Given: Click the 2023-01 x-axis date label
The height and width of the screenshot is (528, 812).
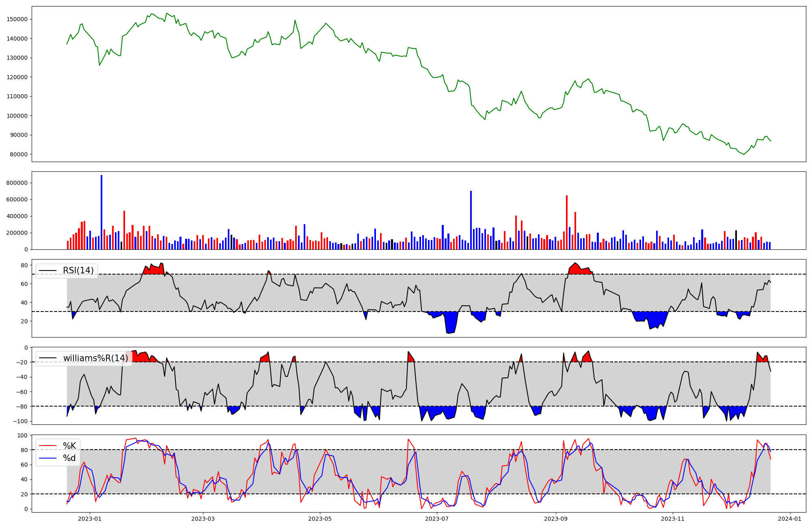Looking at the screenshot, I should 89,519.
